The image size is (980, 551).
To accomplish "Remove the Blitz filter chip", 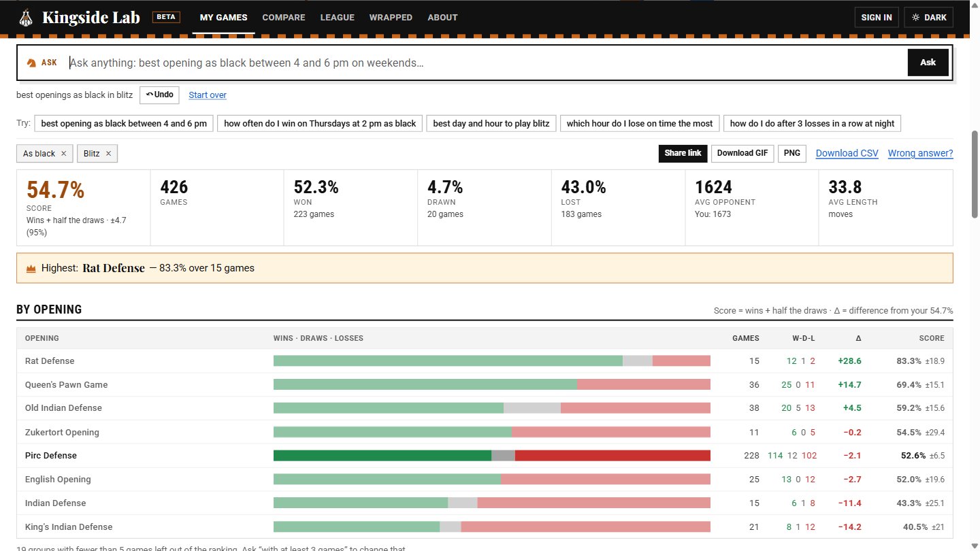I will [x=108, y=154].
